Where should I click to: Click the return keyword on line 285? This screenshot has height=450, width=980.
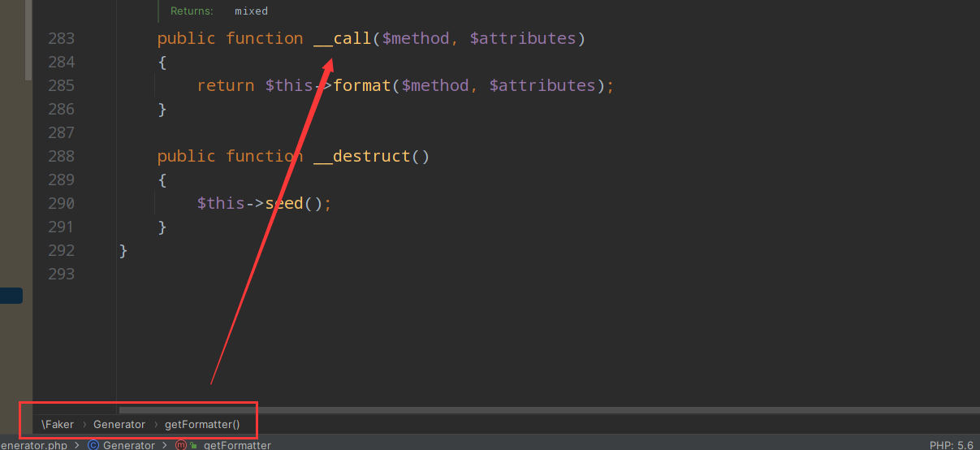tap(226, 85)
